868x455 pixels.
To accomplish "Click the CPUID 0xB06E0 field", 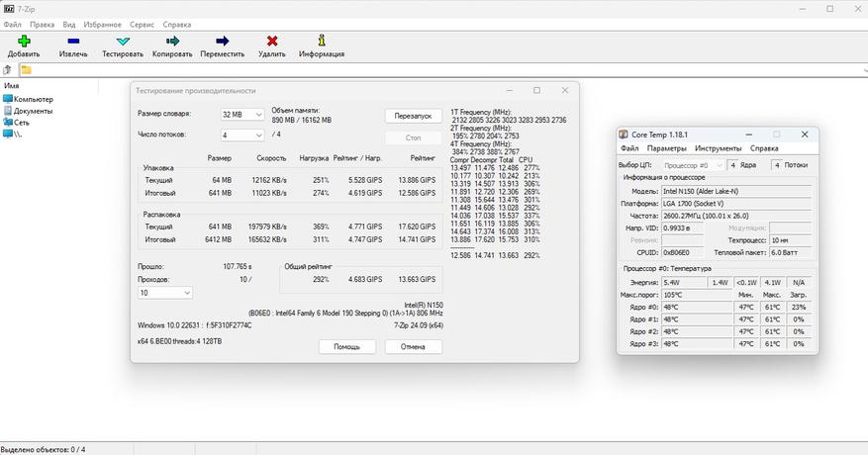I will coord(683,252).
